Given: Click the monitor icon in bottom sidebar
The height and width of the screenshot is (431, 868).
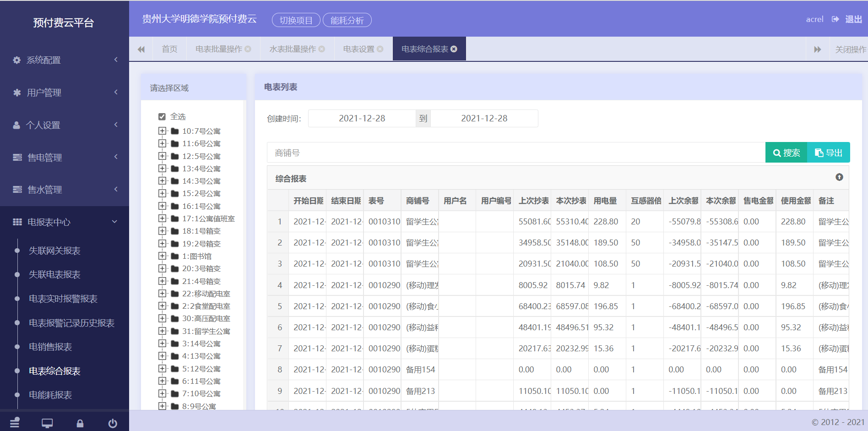Looking at the screenshot, I should click(47, 423).
